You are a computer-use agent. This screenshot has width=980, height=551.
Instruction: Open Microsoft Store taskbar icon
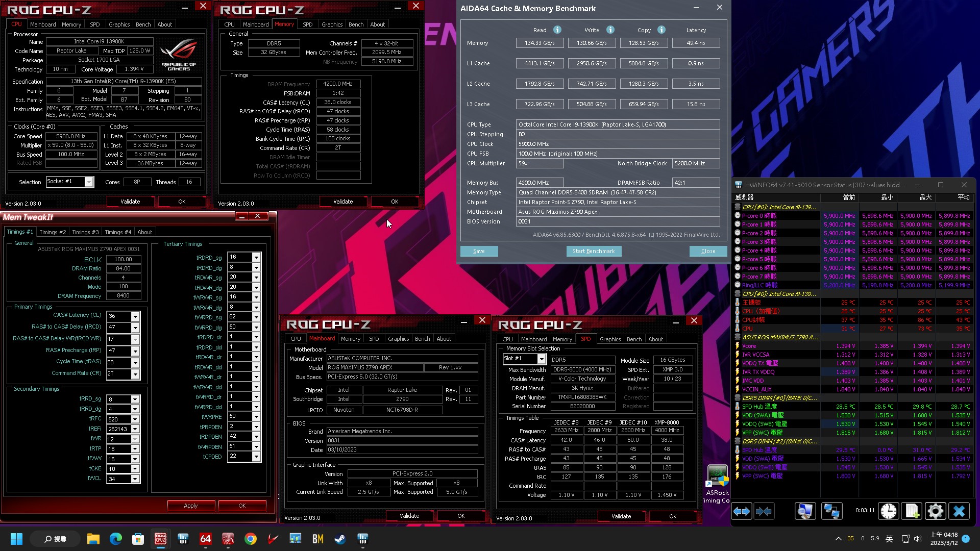pyautogui.click(x=138, y=539)
